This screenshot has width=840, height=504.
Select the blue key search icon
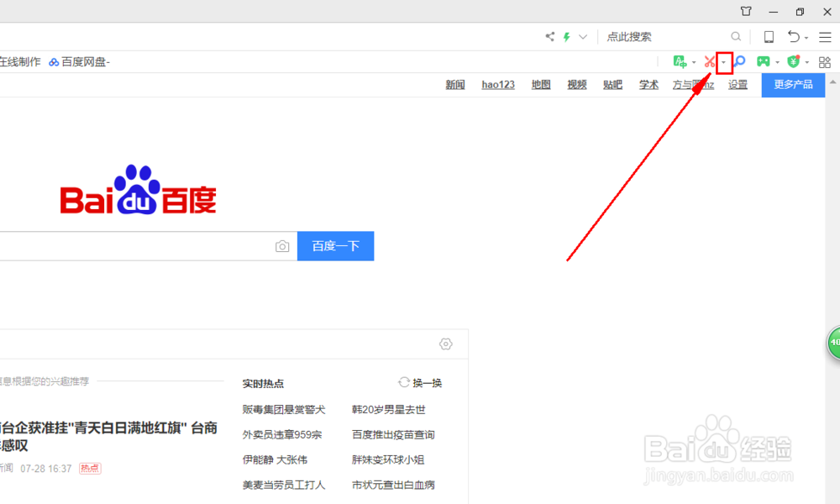click(738, 61)
